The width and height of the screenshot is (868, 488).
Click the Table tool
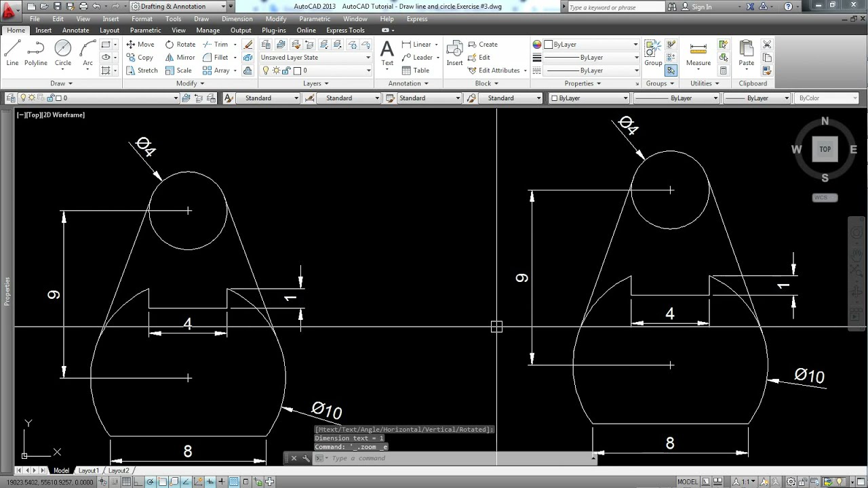pyautogui.click(x=416, y=70)
